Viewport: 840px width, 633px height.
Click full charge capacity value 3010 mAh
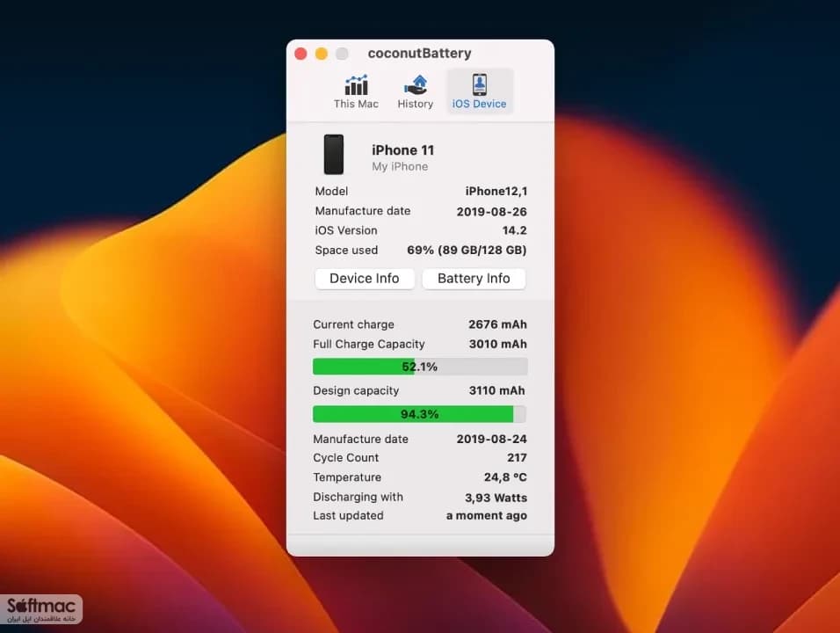click(x=497, y=344)
